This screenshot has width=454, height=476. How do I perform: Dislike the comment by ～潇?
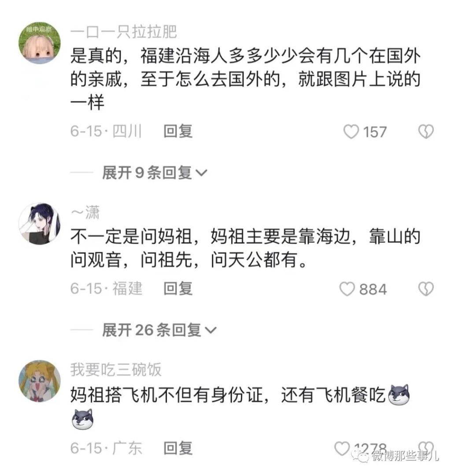point(426,289)
